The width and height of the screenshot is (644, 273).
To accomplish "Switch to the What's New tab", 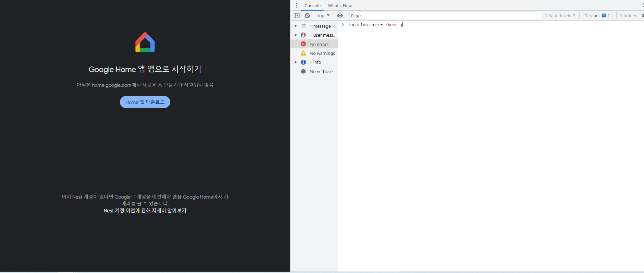I will point(340,5).
